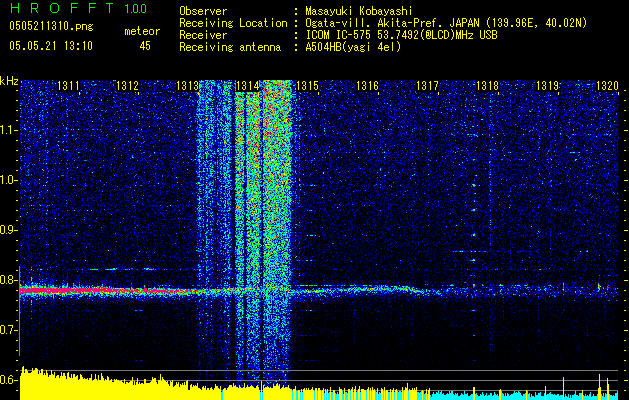
Task: Click the 0.7 kHz axis label
Action: [8, 330]
